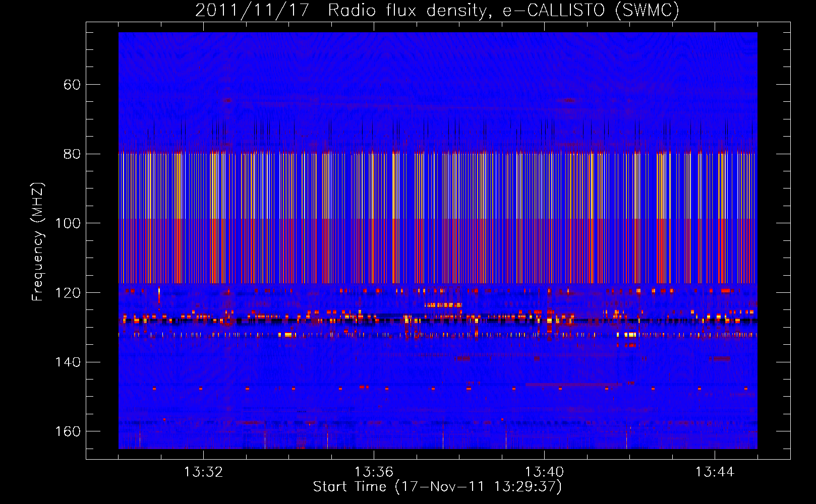Click the 80 frequency tick label

(72, 154)
